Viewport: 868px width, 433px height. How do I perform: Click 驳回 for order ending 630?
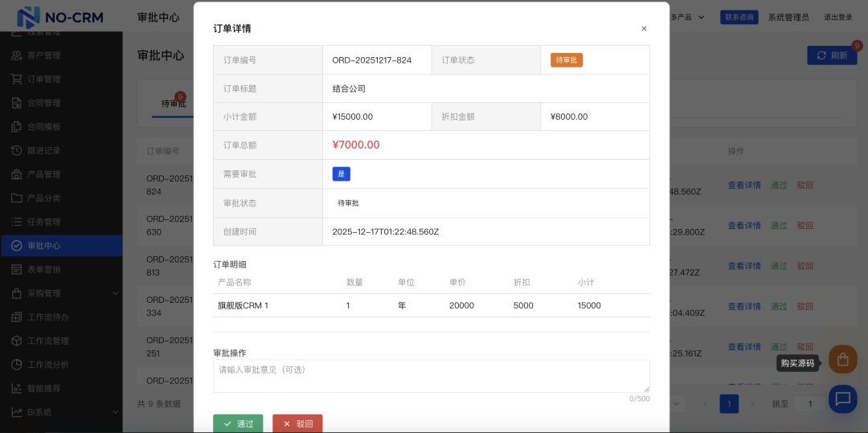pos(805,226)
